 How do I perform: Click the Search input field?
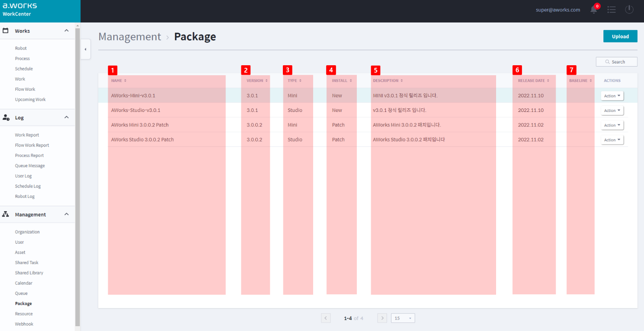click(616, 62)
